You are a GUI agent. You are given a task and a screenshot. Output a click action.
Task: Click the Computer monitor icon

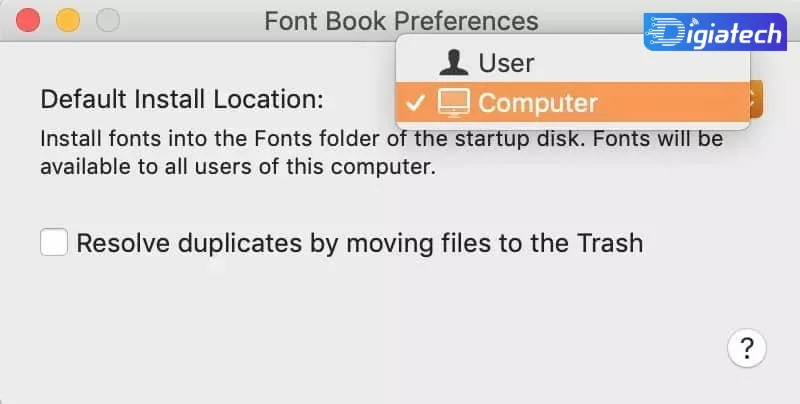pyautogui.click(x=454, y=103)
